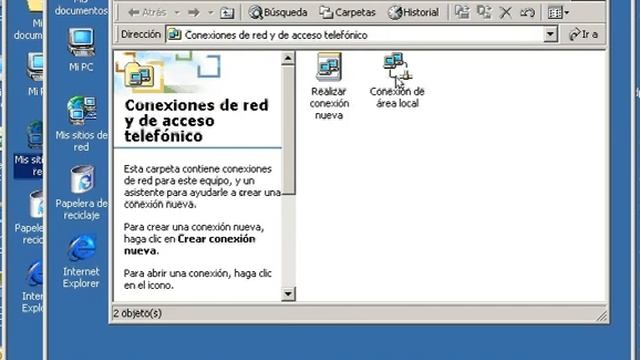This screenshot has height=360, width=640.
Task: Select the fully visible Internet Explorer desktop icon
Action: click(81, 261)
